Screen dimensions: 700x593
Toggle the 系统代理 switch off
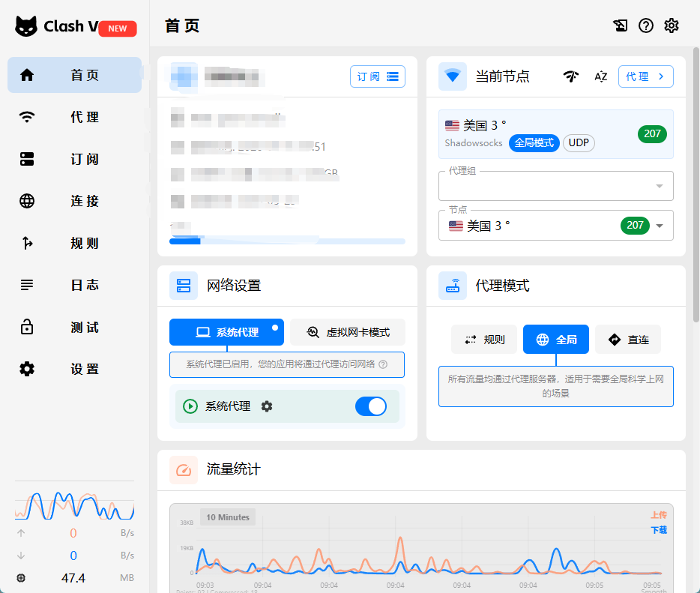point(371,406)
